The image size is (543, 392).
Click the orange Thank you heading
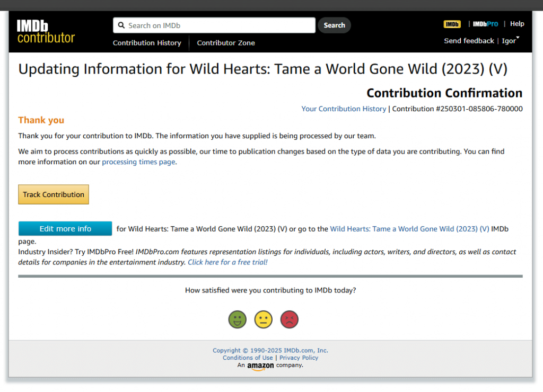(x=41, y=120)
